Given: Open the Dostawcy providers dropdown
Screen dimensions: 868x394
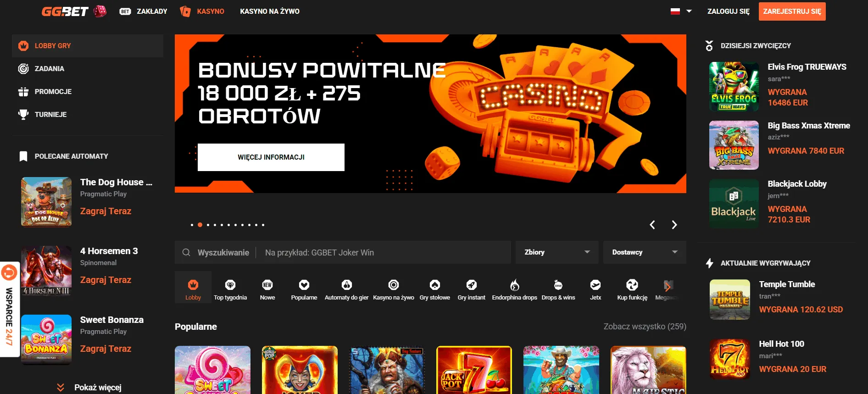Looking at the screenshot, I should [x=644, y=252].
